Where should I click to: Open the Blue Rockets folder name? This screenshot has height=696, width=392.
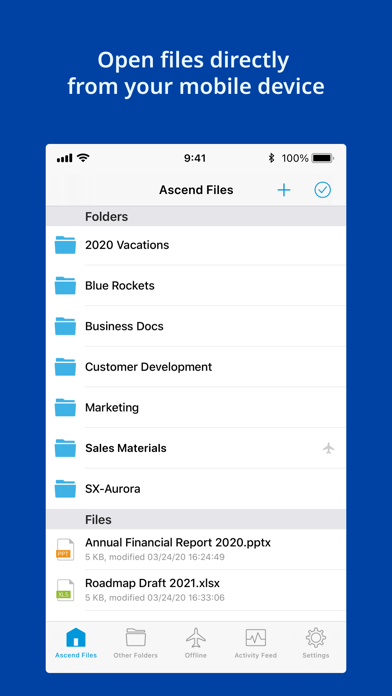(x=120, y=285)
